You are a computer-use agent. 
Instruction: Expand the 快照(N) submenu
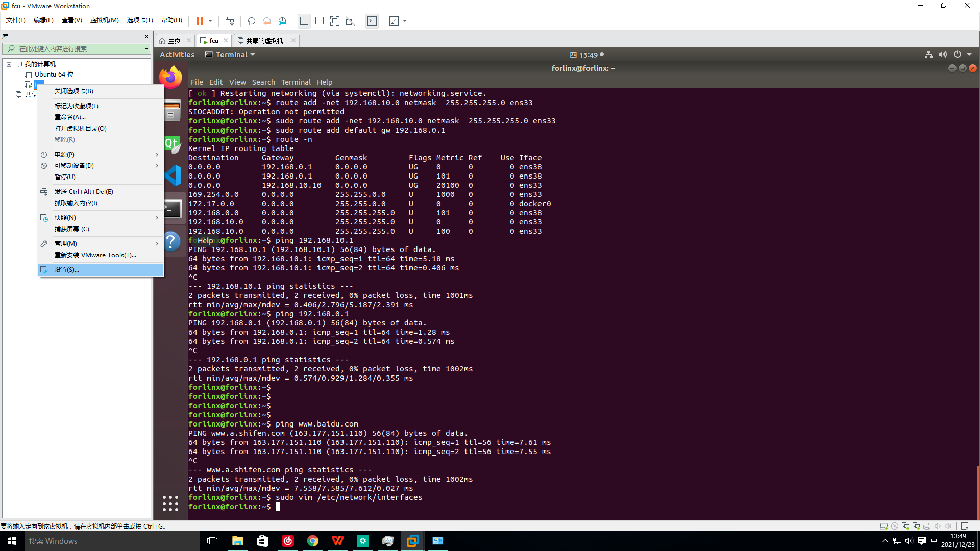101,218
